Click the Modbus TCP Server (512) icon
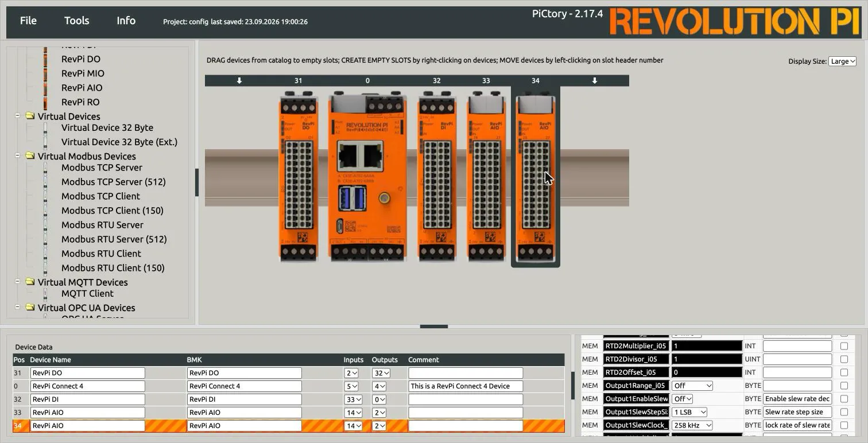868x443 pixels. pos(45,182)
